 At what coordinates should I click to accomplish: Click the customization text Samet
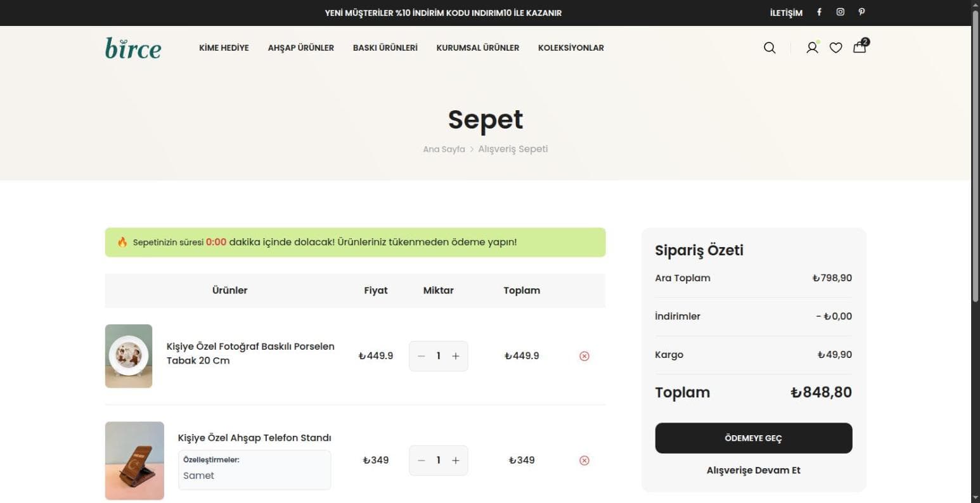(198, 476)
